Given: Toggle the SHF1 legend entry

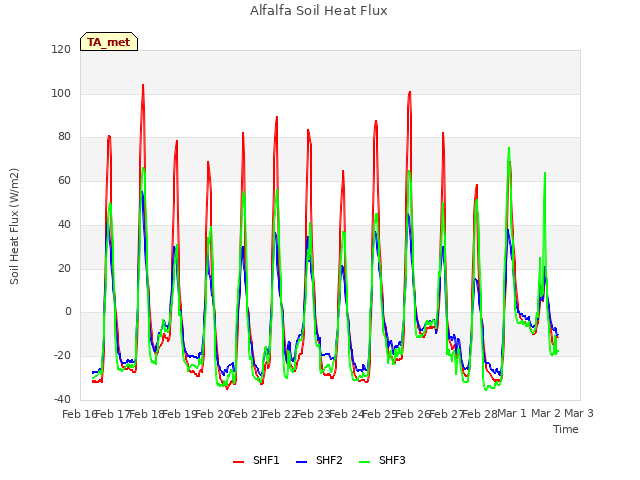Looking at the screenshot, I should [x=256, y=460].
